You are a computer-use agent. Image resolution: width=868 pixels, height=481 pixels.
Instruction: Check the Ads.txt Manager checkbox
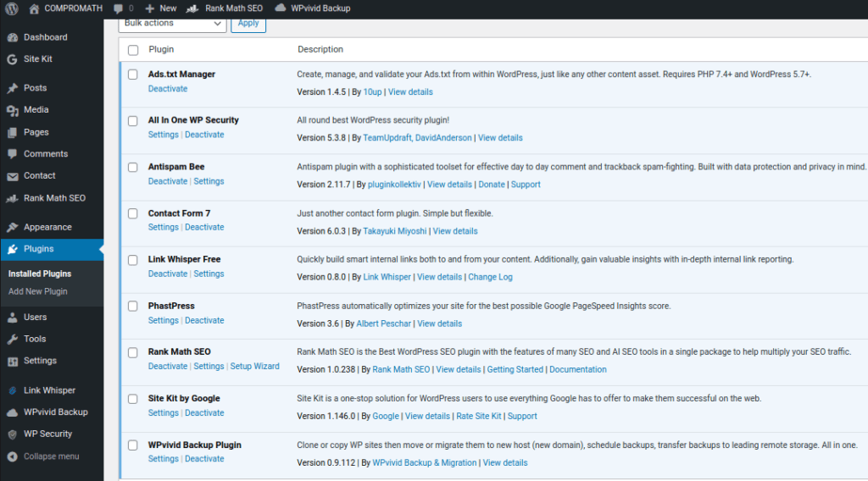tap(133, 74)
